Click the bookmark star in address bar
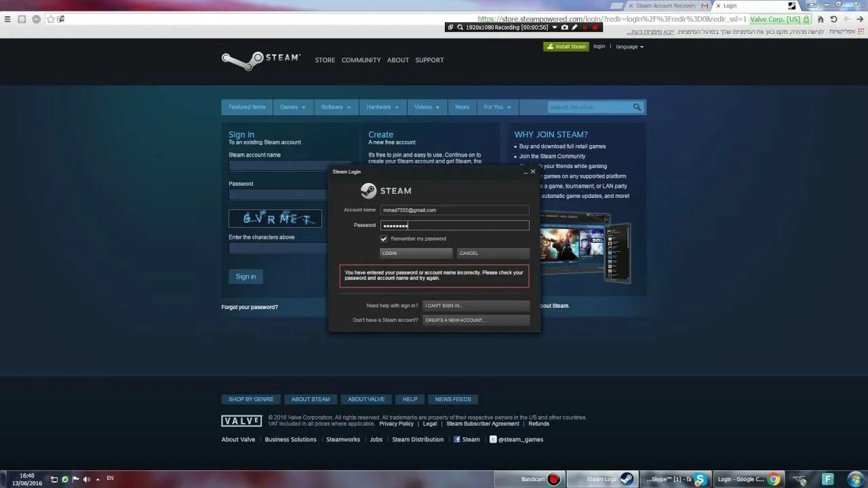Viewport: 868px width, 488px height. (50, 19)
